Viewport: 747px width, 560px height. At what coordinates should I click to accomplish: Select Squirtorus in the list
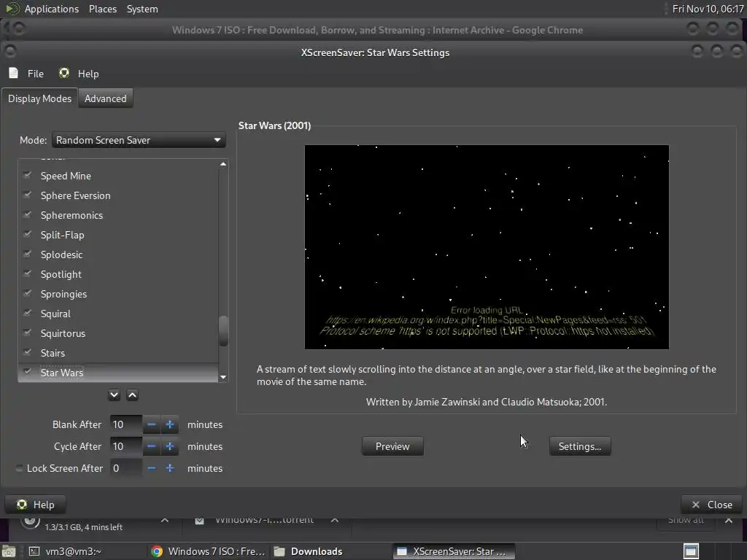coord(63,333)
